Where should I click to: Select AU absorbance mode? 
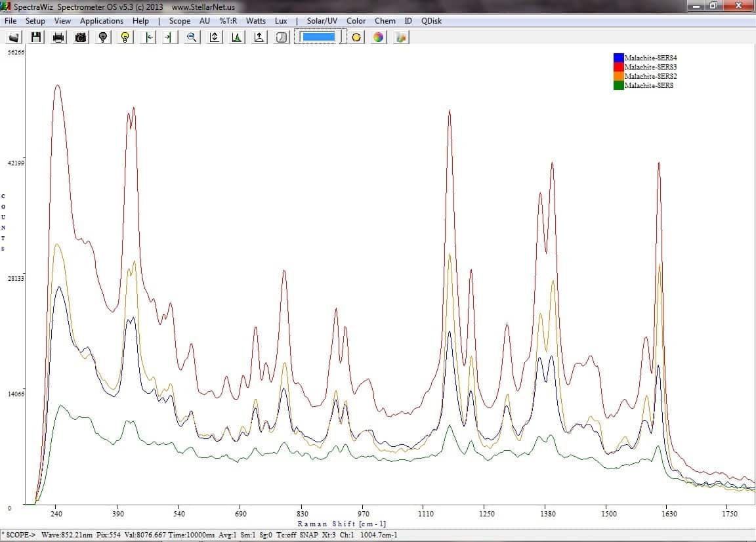point(205,21)
